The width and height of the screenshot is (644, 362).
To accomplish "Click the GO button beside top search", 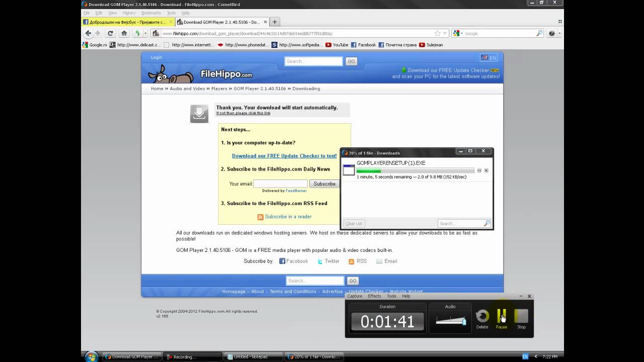I will [351, 61].
